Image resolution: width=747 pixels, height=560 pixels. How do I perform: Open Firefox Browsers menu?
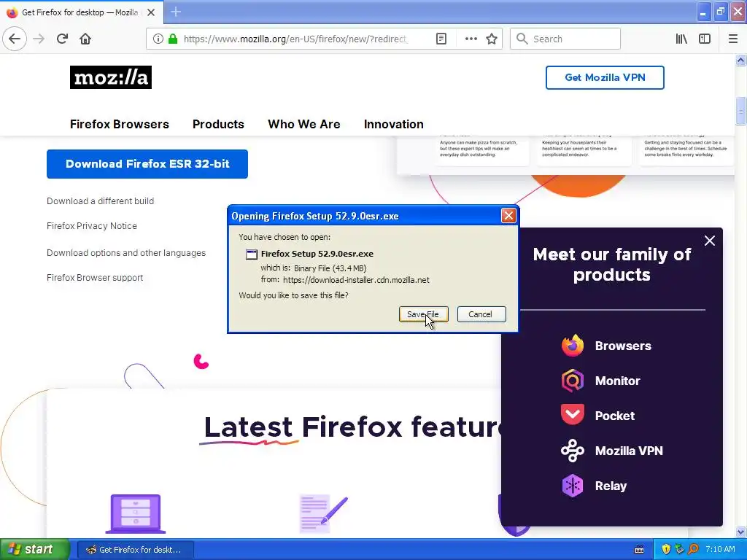coord(120,124)
